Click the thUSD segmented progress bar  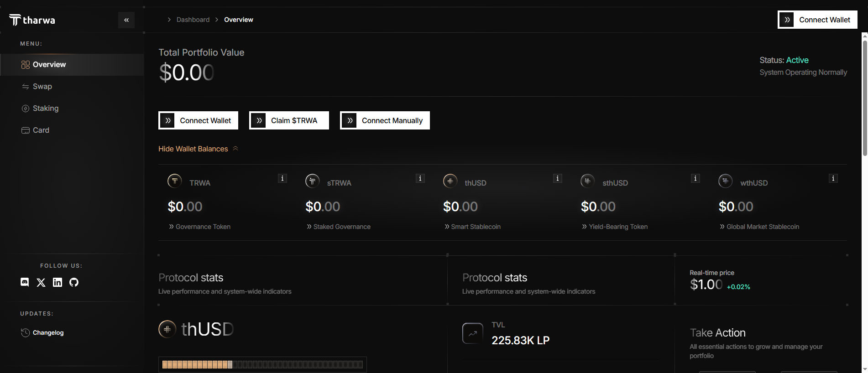point(262,364)
